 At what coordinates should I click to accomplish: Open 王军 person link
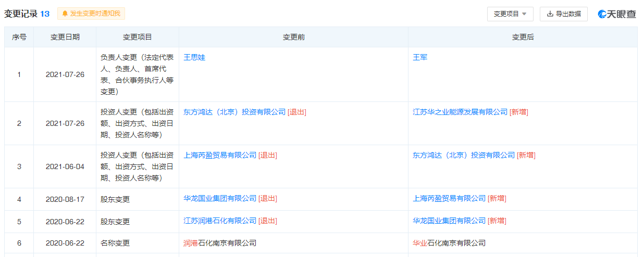(x=420, y=57)
